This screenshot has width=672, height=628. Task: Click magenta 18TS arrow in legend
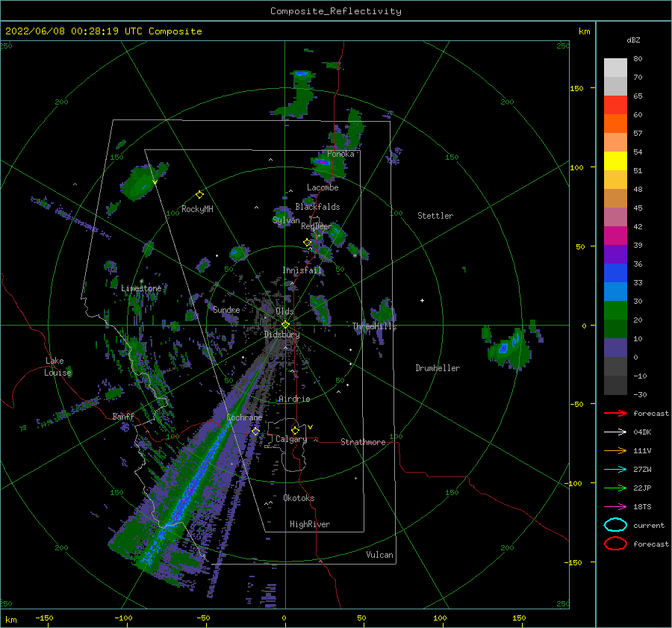click(x=615, y=507)
